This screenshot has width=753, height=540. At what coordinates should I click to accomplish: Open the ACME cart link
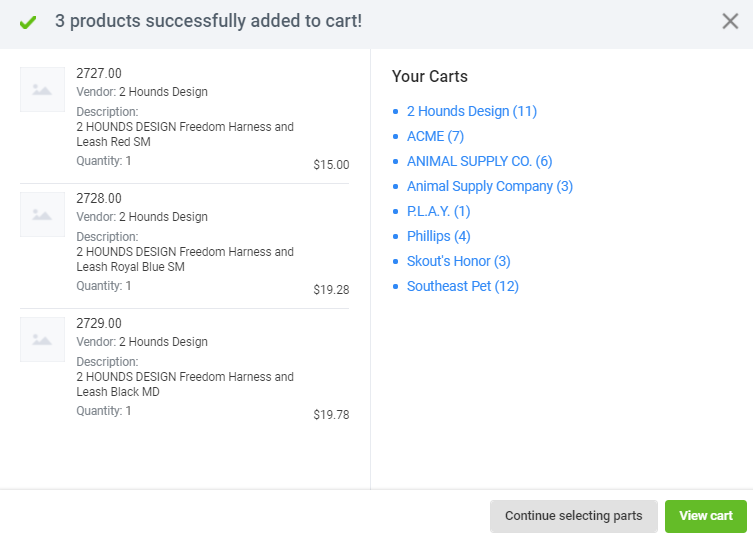(x=435, y=136)
